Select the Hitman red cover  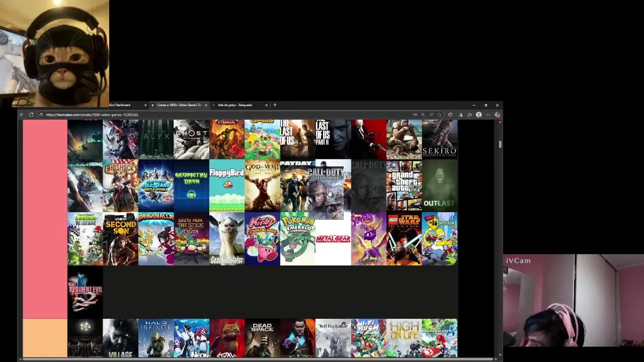coord(369,139)
